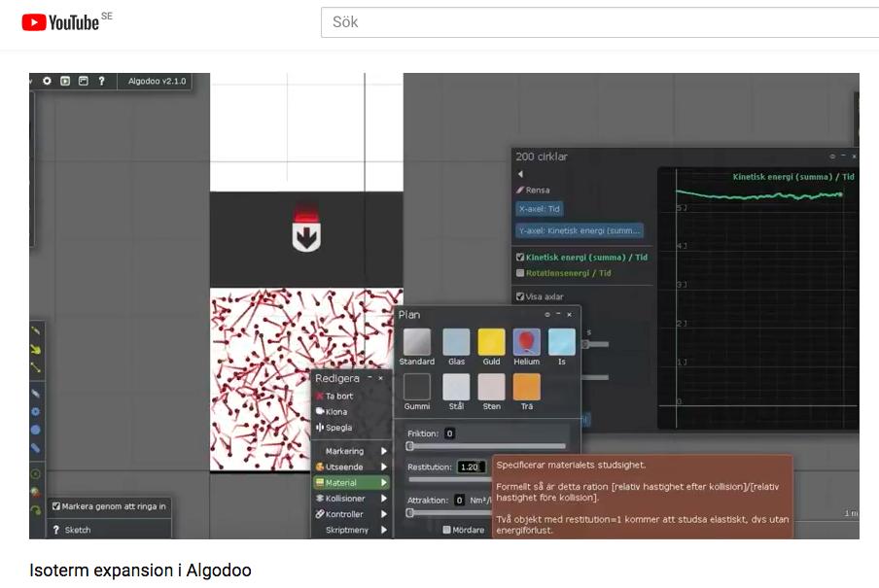Choose the Stål material swatch
The image size is (879, 588).
click(456, 387)
